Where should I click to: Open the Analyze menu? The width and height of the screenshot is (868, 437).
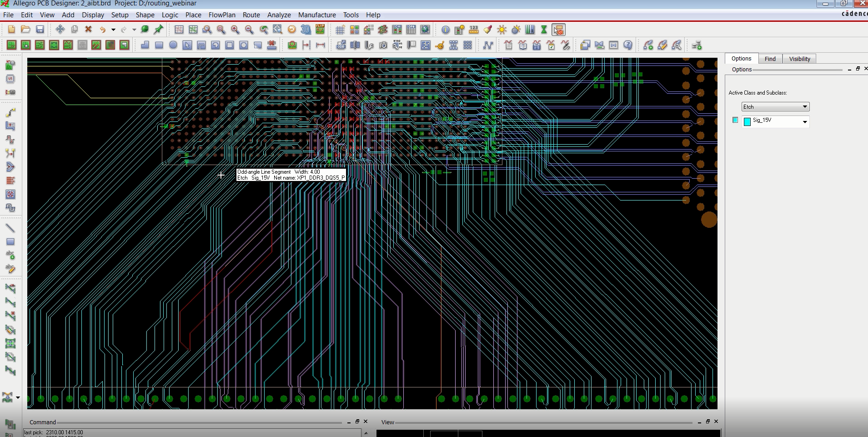tap(279, 15)
